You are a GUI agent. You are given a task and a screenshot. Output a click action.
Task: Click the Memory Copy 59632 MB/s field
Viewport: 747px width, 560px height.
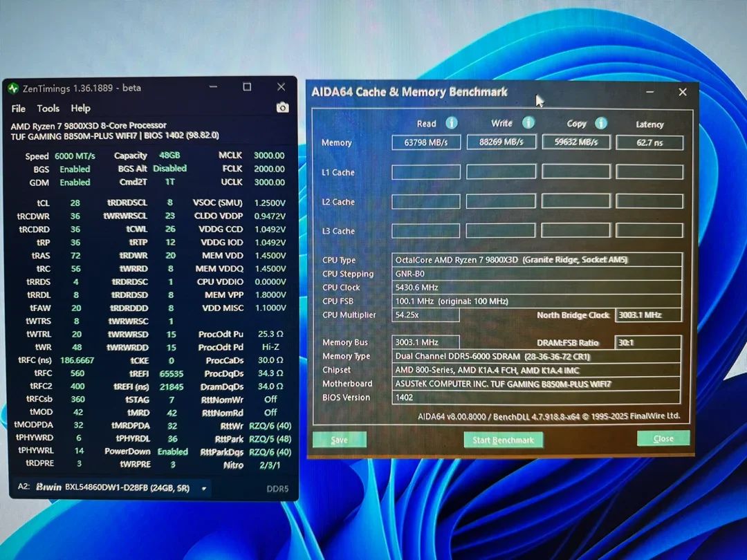point(576,142)
